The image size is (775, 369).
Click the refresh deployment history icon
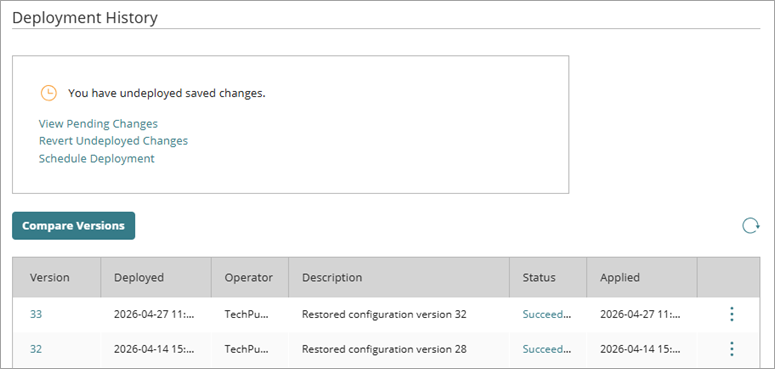click(750, 226)
